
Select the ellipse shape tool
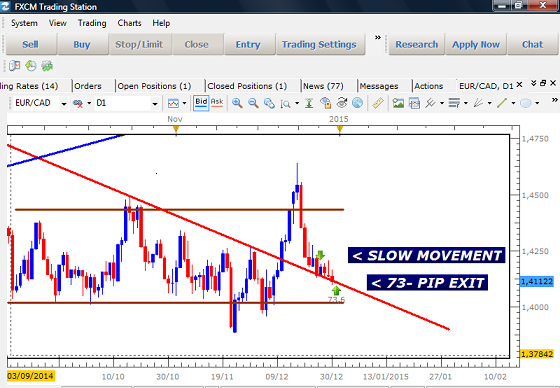[x=526, y=103]
